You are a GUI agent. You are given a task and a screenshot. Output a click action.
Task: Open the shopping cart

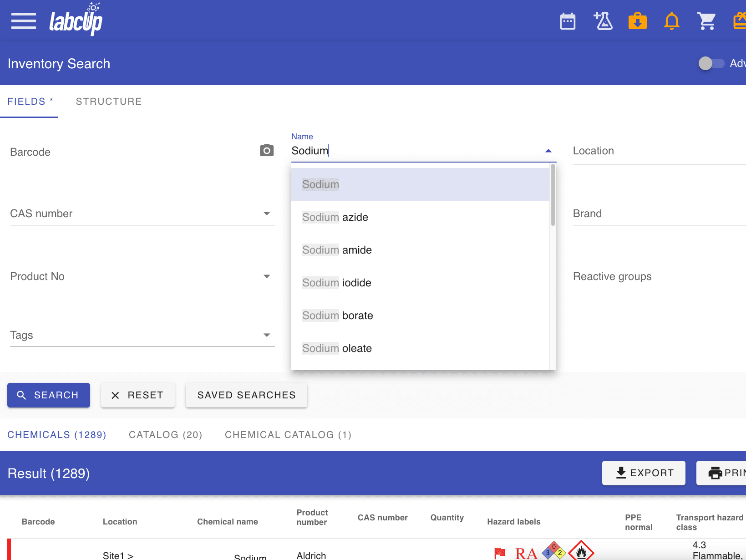click(x=706, y=21)
